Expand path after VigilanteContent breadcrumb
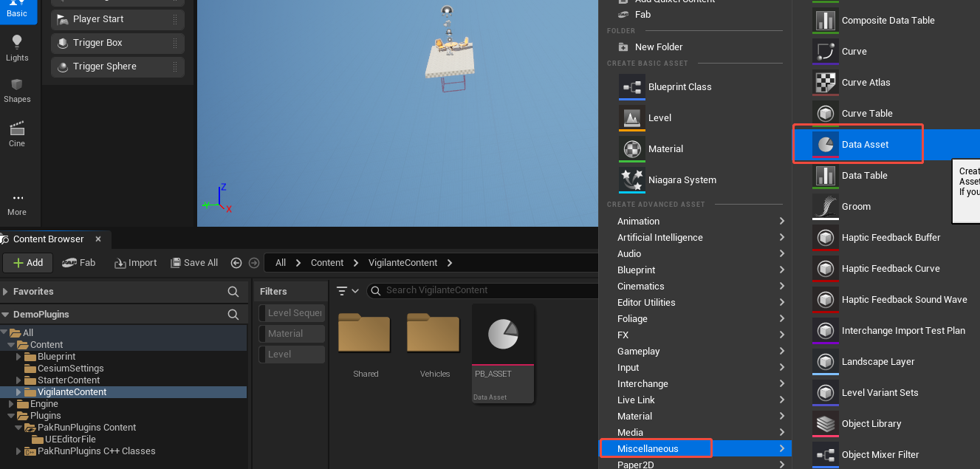This screenshot has width=980, height=469. 450,263
